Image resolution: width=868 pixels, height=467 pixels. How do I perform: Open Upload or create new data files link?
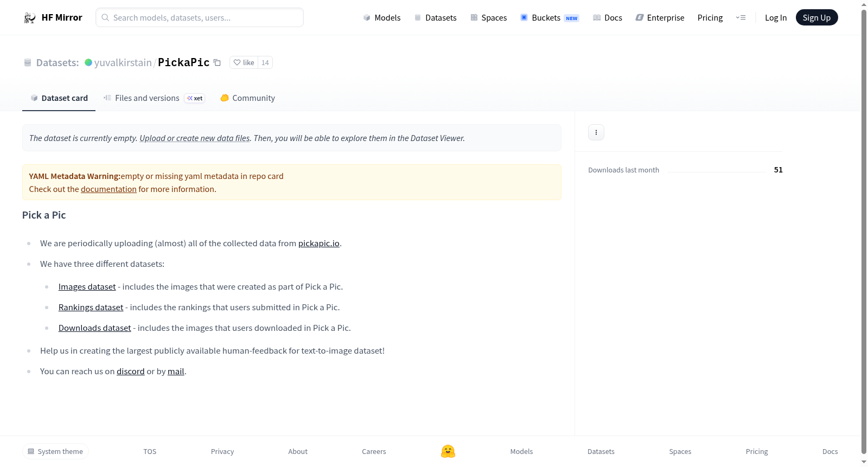[x=195, y=138]
